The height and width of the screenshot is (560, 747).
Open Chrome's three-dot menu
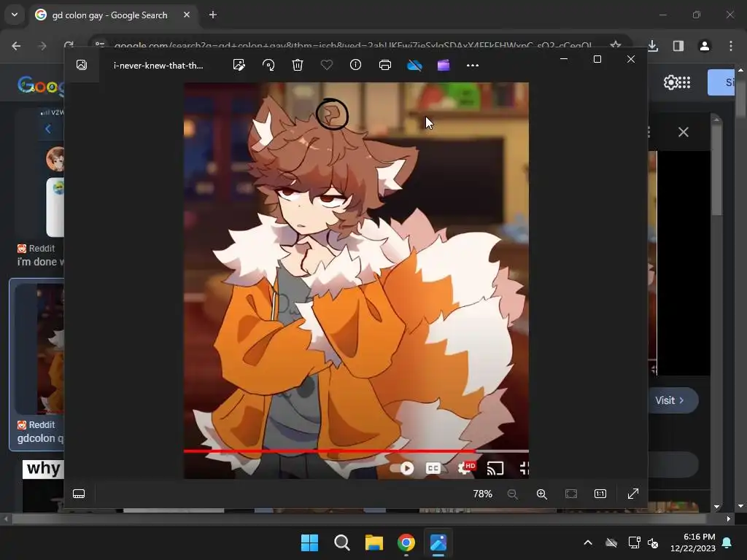coord(731,46)
